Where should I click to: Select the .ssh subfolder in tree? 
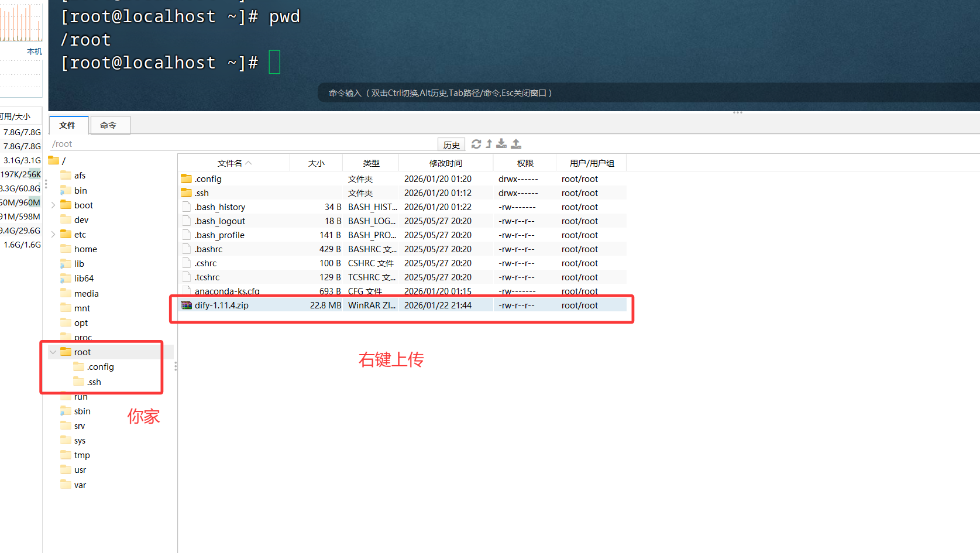(x=88, y=382)
